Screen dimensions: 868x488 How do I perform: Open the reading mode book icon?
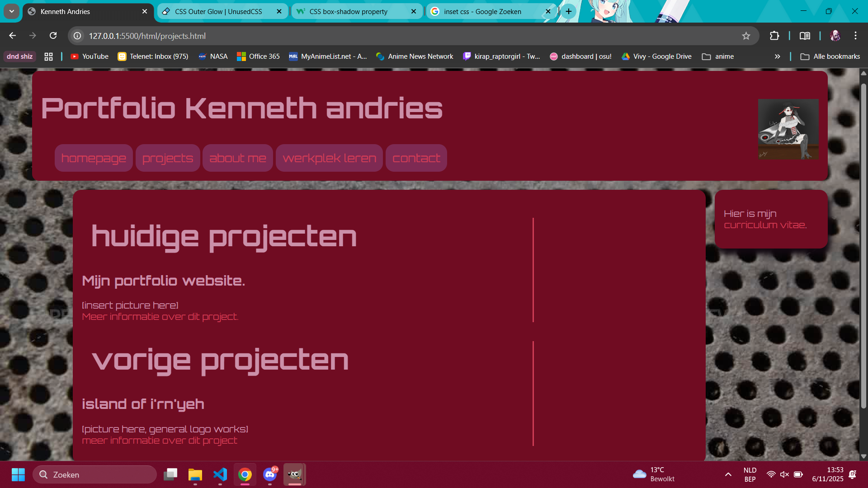[805, 36]
